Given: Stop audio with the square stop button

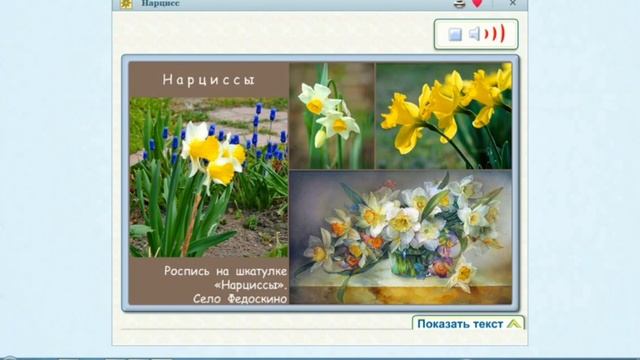Looking at the screenshot, I should coord(455,34).
